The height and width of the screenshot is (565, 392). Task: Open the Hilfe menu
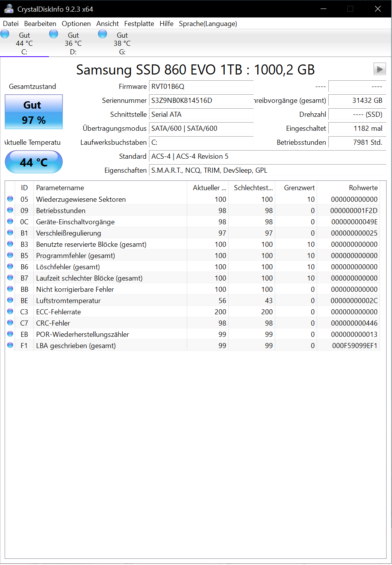click(167, 24)
